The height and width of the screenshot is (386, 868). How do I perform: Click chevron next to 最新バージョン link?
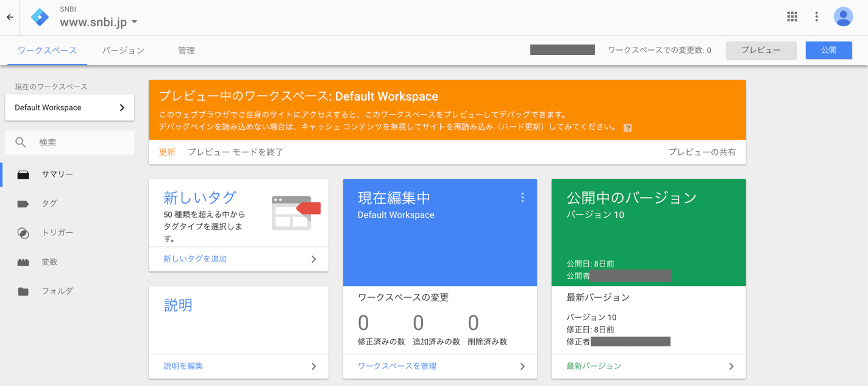(731, 366)
